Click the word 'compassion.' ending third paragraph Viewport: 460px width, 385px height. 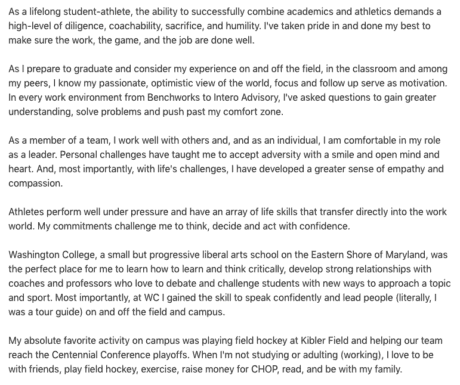(35, 183)
